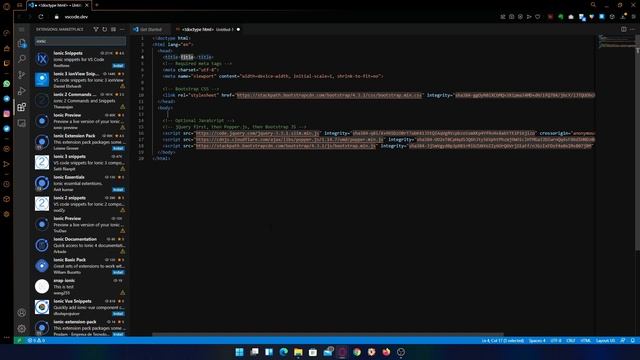This screenshot has width=640, height=360.
Task: Click WhatsApp in browser sidebar
Action: 7,84
